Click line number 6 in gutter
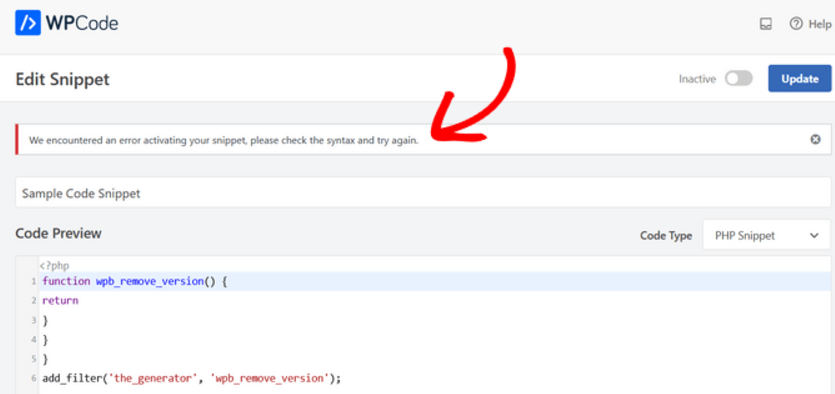This screenshot has height=394, width=835. (x=34, y=379)
